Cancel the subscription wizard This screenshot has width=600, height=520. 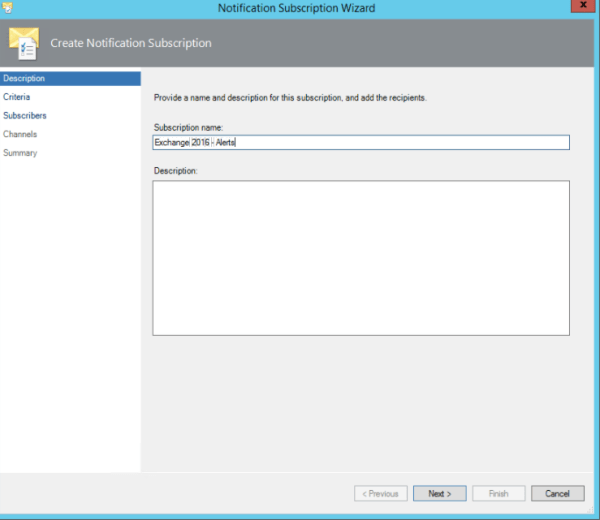558,494
